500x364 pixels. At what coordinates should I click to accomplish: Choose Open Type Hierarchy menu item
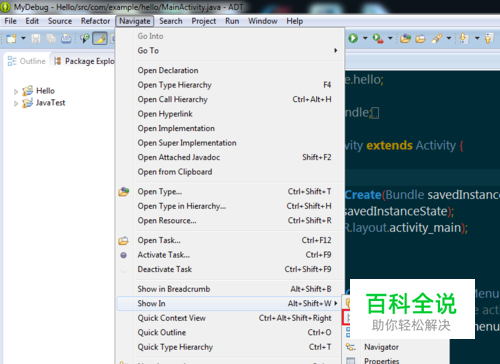[231, 85]
